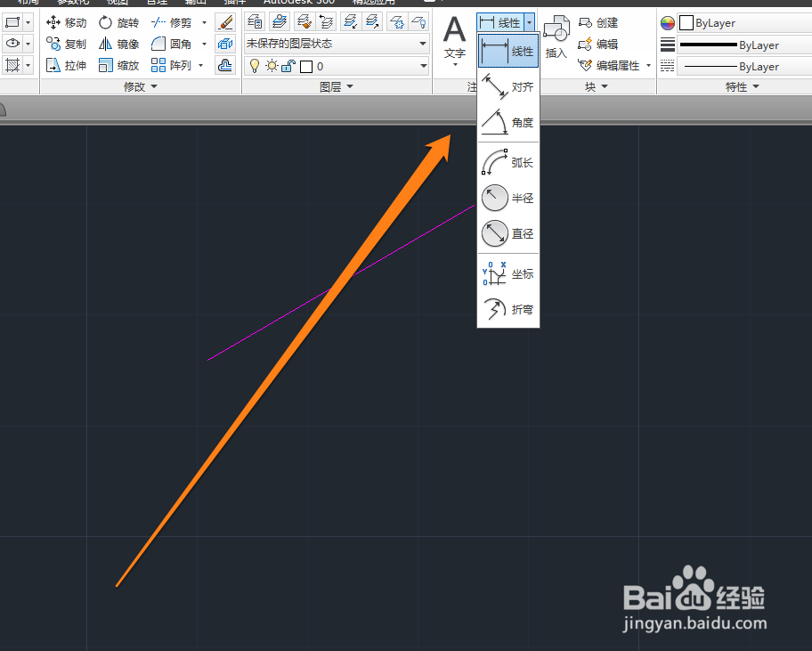Viewport: 812px width, 651px height.
Task: Choose 线性 from dimension flyout list
Action: (508, 51)
